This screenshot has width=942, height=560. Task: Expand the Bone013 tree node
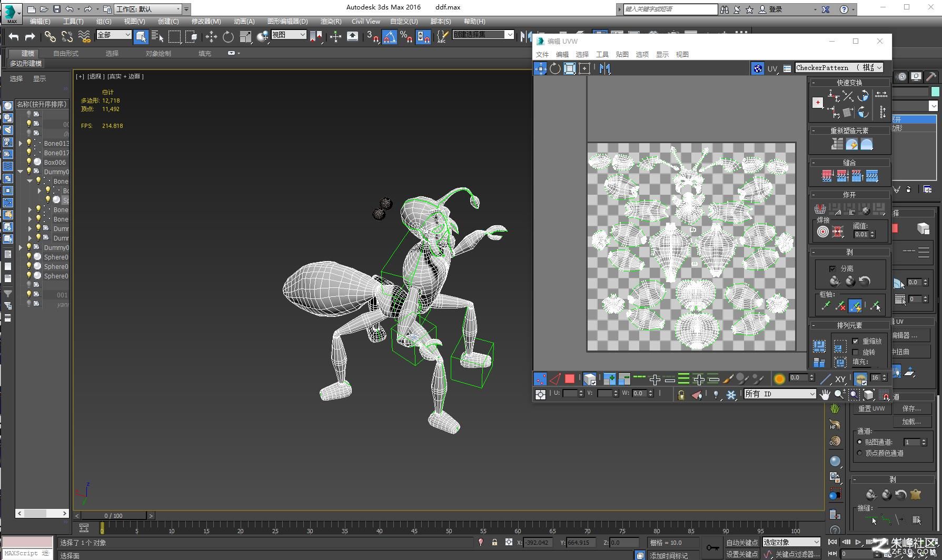coord(20,143)
